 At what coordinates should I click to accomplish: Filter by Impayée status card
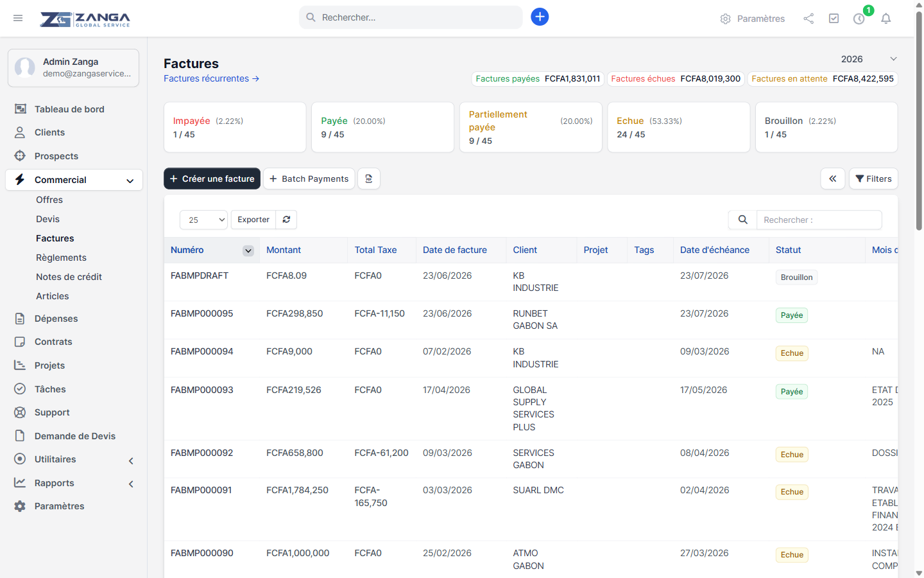pyautogui.click(x=235, y=127)
